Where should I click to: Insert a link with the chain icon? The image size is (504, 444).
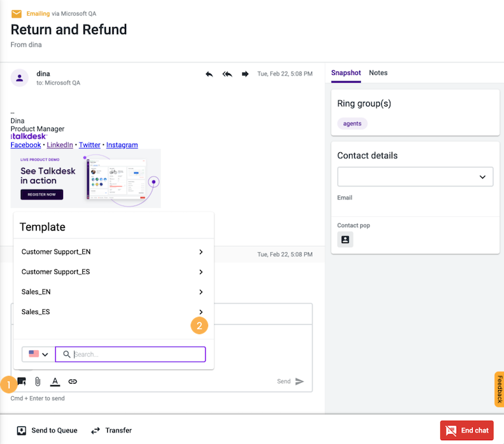[73, 382]
